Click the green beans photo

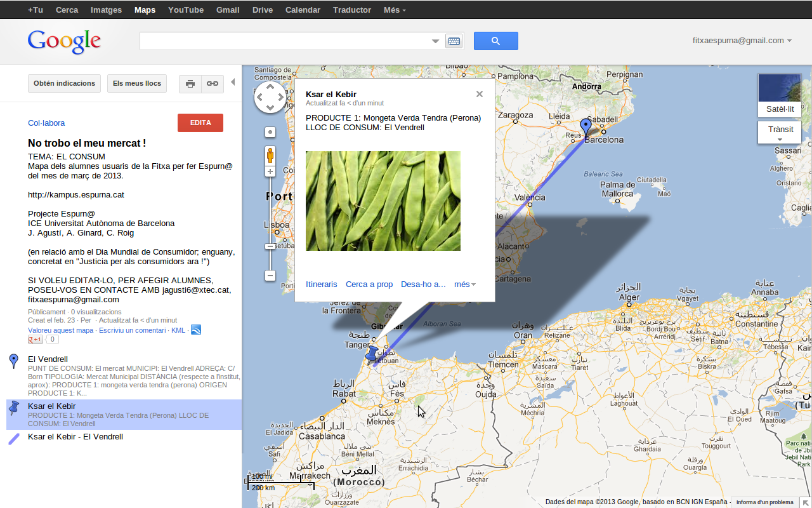pos(383,201)
